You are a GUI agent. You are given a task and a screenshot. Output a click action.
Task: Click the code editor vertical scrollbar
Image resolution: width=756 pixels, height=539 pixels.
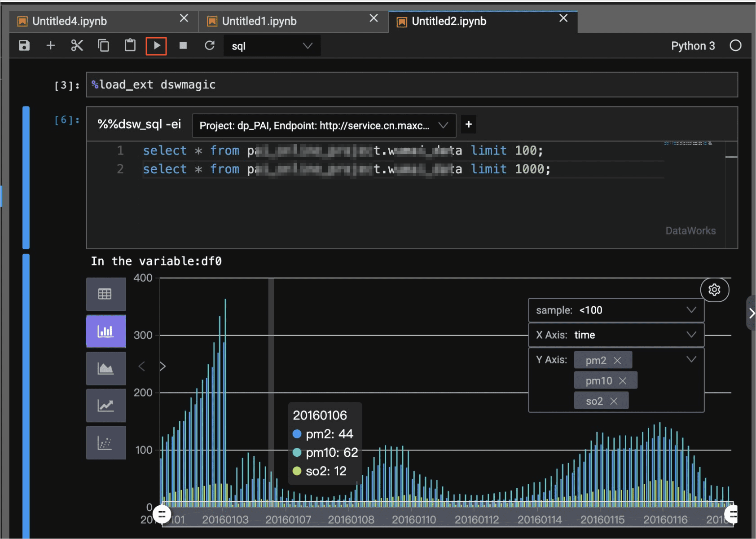pos(731,194)
